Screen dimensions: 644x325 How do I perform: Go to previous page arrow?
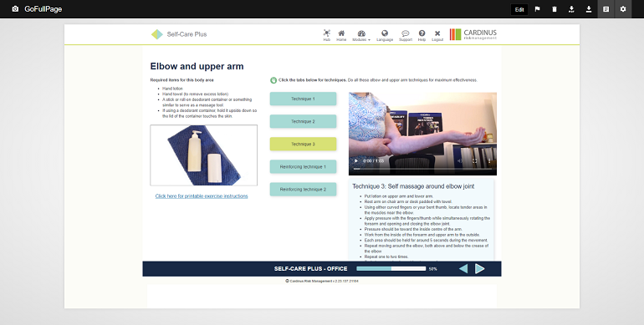463,269
